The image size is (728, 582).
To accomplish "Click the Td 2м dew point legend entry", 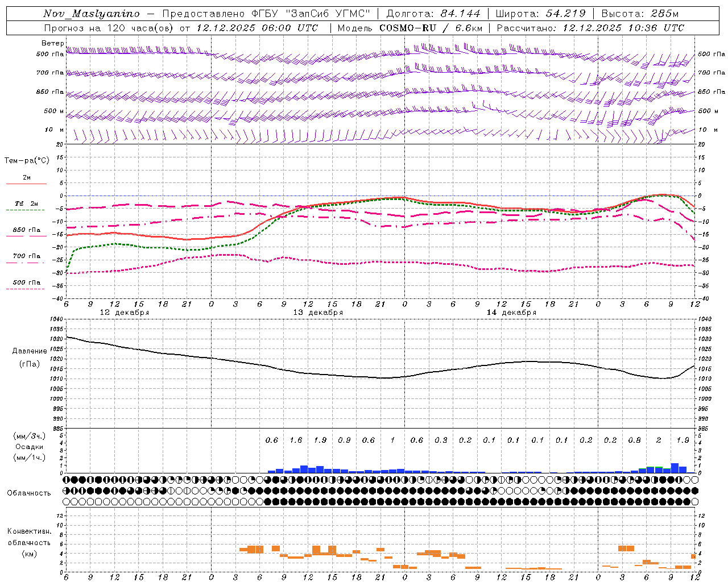I will (26, 203).
